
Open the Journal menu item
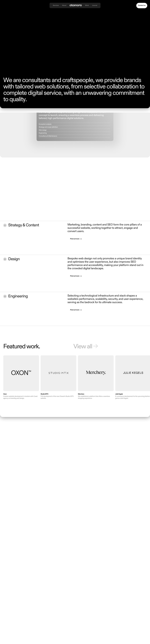[94, 5]
